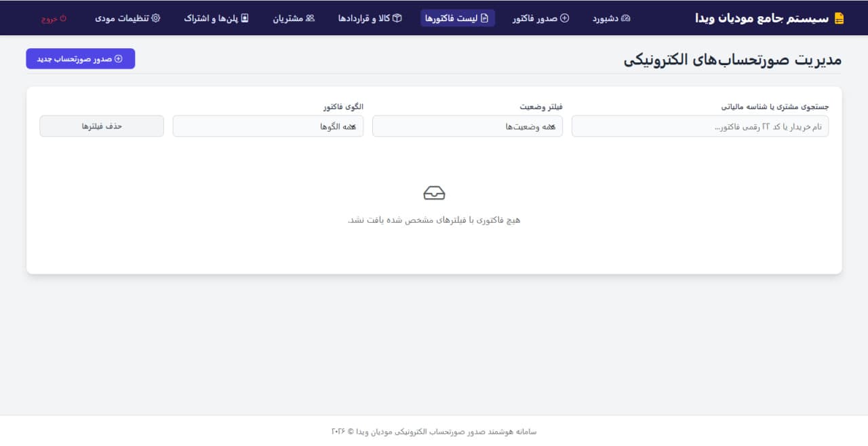
Task: Click the footer copyright text
Action: 434,431
